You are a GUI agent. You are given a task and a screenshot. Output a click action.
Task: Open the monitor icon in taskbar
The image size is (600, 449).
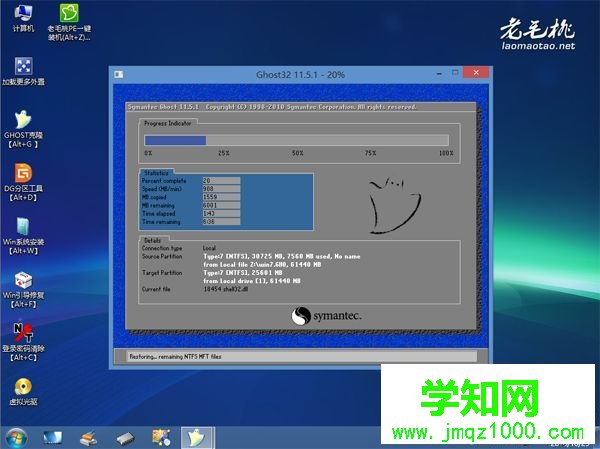click(x=52, y=438)
